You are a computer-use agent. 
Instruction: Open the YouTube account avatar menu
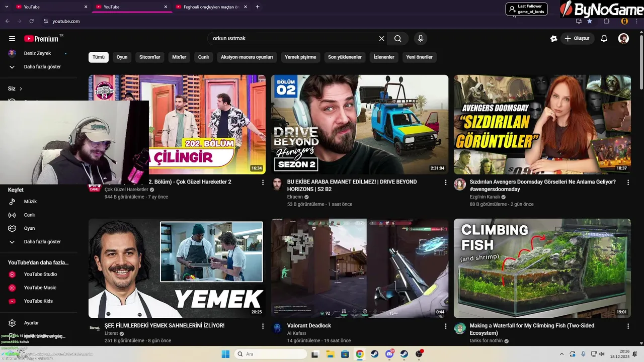coord(623,39)
